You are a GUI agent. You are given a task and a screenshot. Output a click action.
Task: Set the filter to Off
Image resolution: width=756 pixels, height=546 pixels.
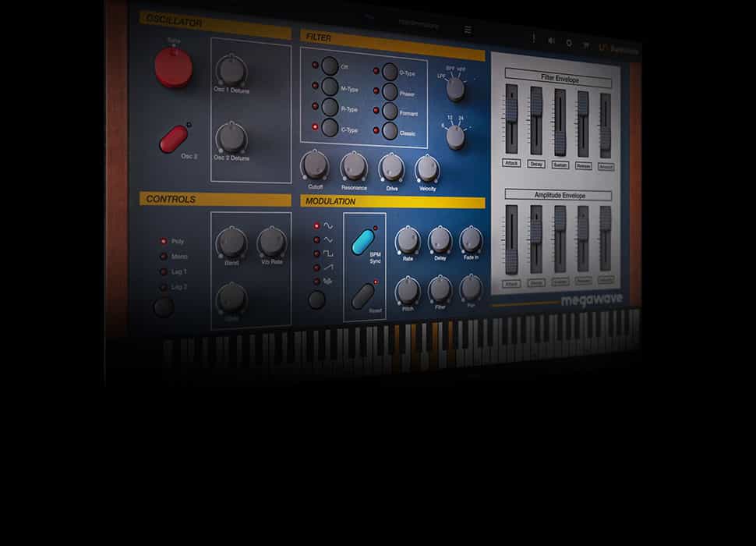[x=330, y=66]
